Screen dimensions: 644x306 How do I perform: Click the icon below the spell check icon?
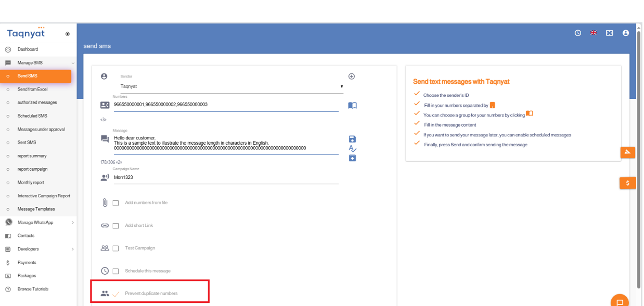tap(352, 158)
